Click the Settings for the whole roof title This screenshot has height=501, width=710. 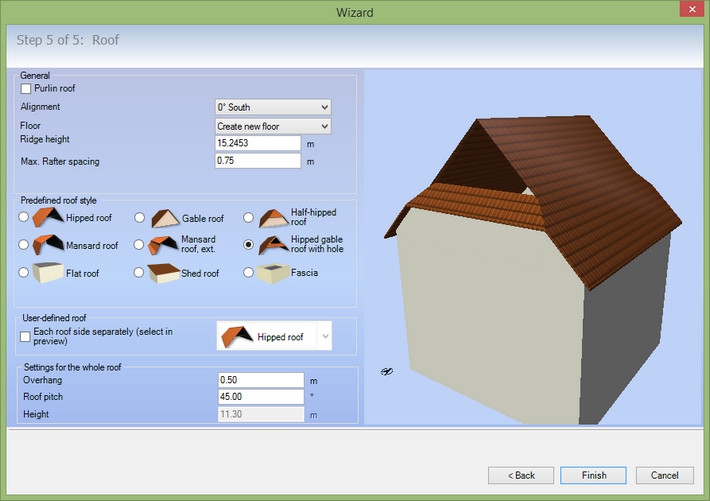click(x=72, y=367)
